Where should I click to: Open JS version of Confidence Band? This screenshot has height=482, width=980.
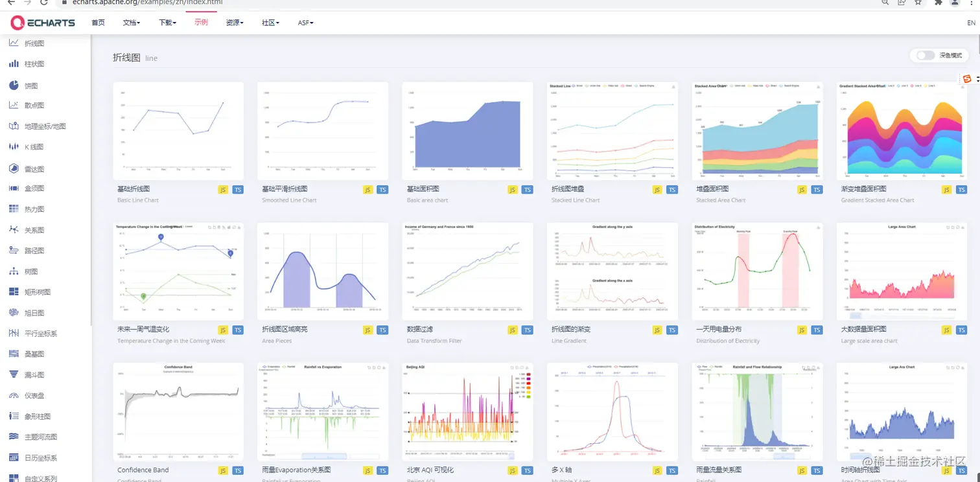223,471
